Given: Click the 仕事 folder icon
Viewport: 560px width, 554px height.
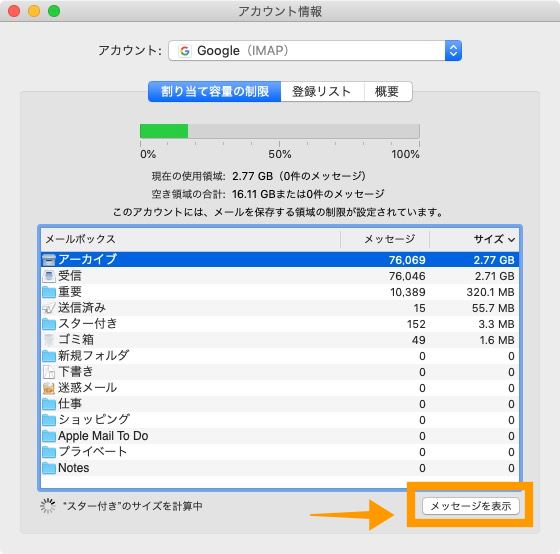Looking at the screenshot, I should (x=49, y=404).
